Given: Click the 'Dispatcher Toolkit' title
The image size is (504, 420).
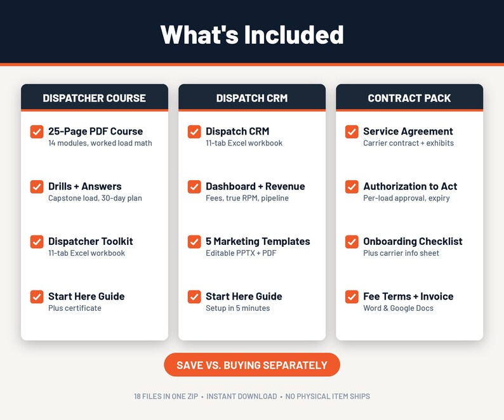Looking at the screenshot, I should pos(91,241).
